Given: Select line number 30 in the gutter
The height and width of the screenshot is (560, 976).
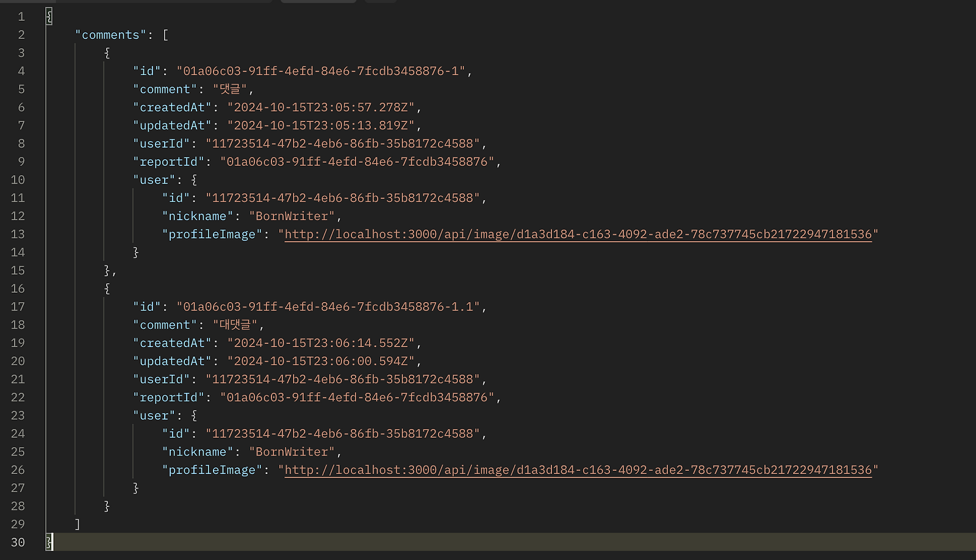Looking at the screenshot, I should 18,542.
